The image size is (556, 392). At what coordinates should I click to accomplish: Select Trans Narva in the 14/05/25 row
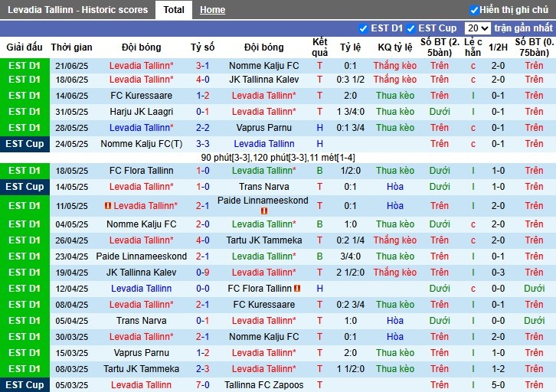[x=263, y=187]
